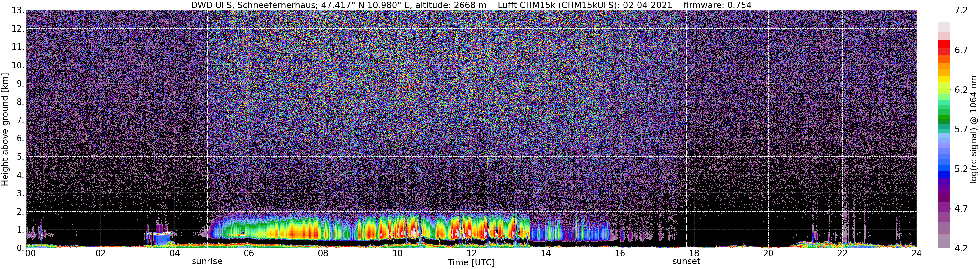The height and width of the screenshot is (269, 980).
Task: Click the 8. tick on the height axis
Action: pos(20,102)
